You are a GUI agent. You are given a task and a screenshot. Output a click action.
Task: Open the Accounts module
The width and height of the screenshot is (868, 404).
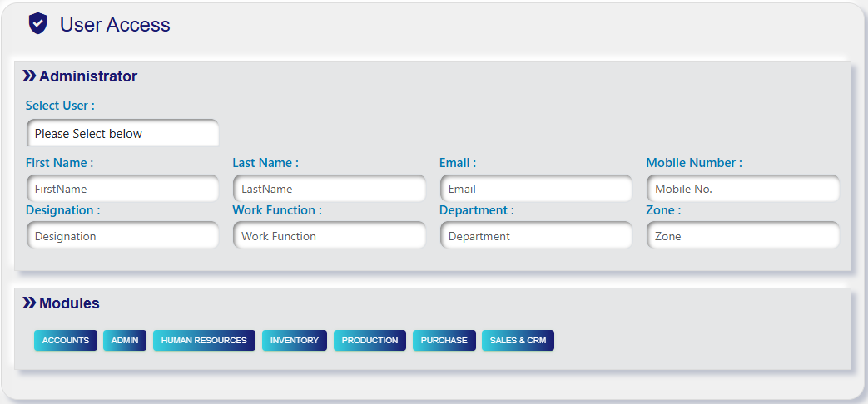coord(66,341)
